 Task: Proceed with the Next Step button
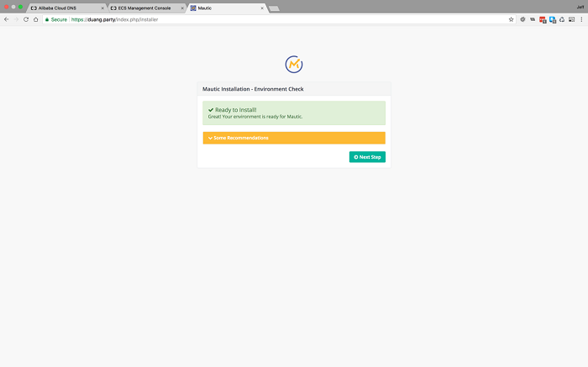point(367,157)
